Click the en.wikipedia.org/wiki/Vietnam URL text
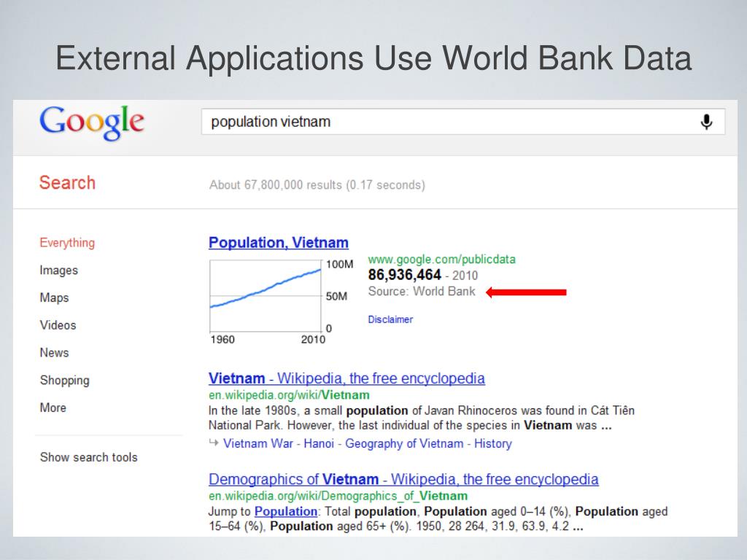Viewport: 747px width, 560px height. coord(289,395)
